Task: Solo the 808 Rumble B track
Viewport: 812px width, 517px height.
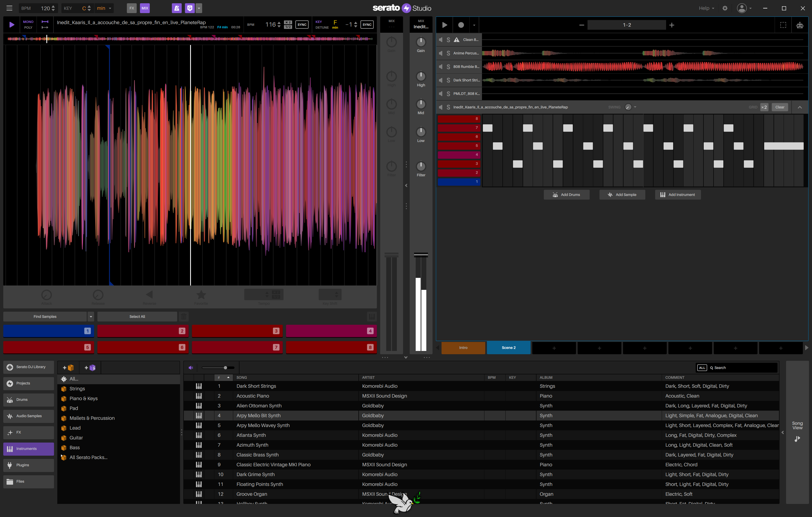Action: click(x=448, y=67)
